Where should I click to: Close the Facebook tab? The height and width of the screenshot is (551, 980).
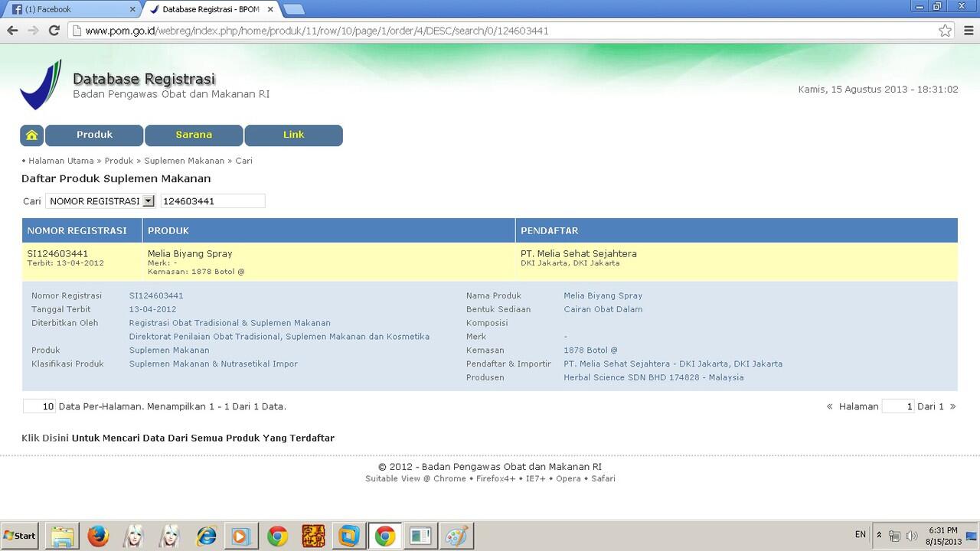coord(132,9)
